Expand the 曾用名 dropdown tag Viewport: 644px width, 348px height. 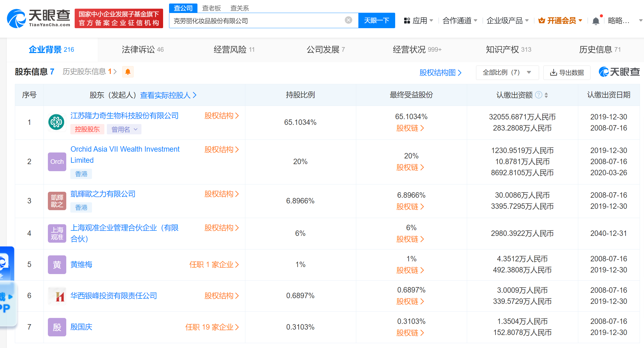pyautogui.click(x=124, y=129)
